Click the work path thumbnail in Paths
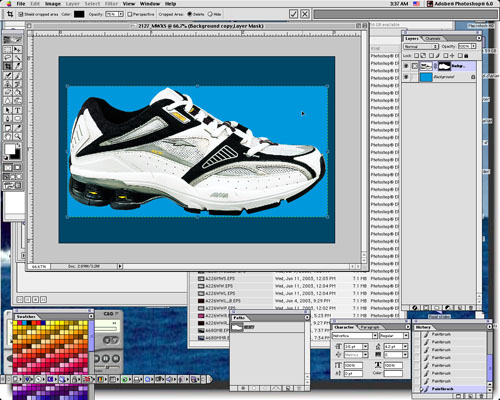This screenshot has height=400, width=500. click(237, 327)
